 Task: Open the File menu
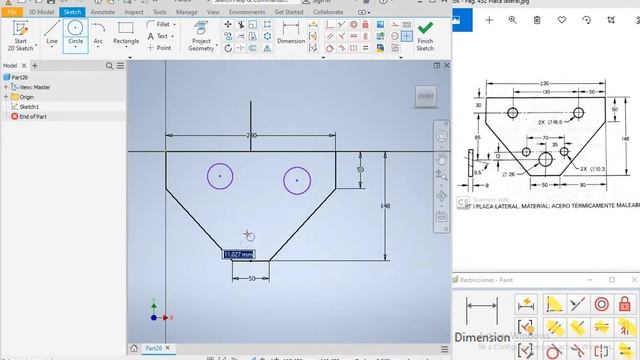tap(12, 12)
